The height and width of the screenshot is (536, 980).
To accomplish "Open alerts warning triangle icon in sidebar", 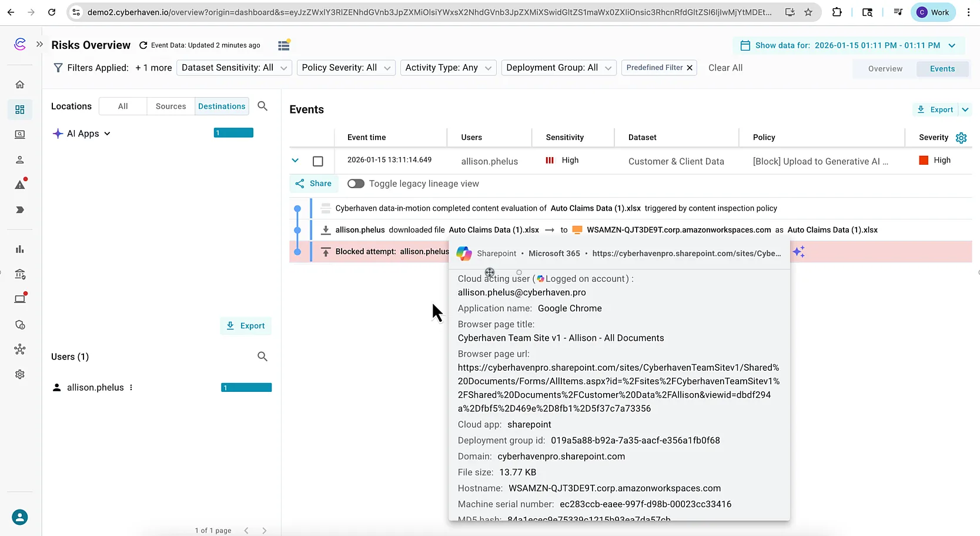I will tap(20, 184).
